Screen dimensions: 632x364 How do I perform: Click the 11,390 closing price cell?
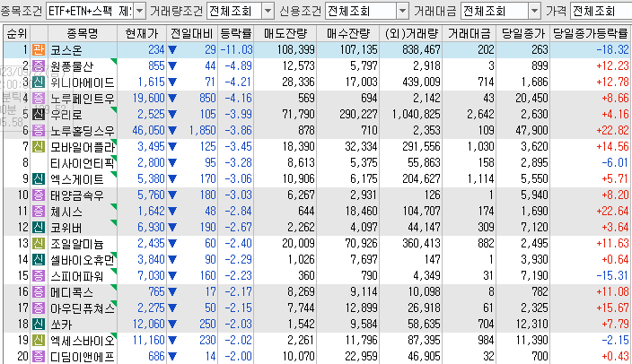[x=532, y=341]
